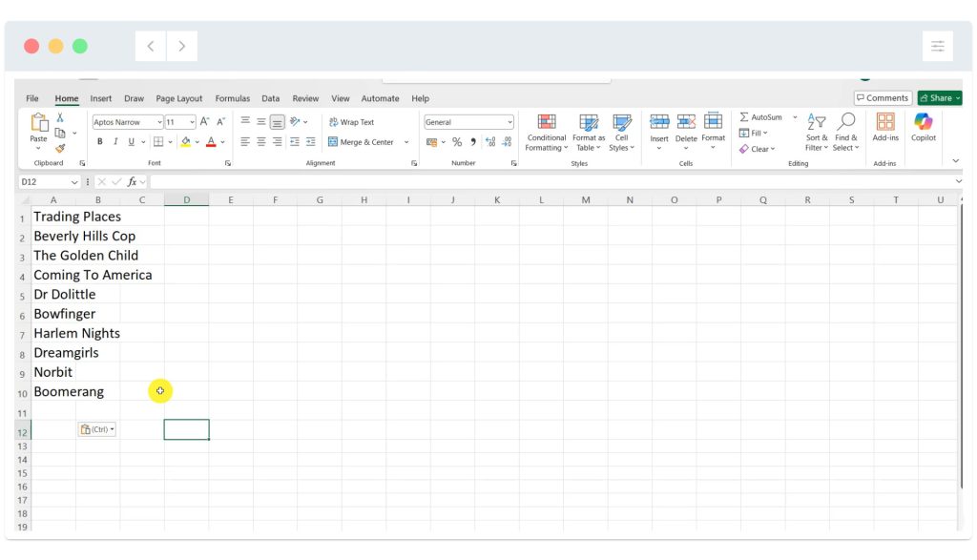
Task: Click the Name Box showing D12
Action: (49, 182)
